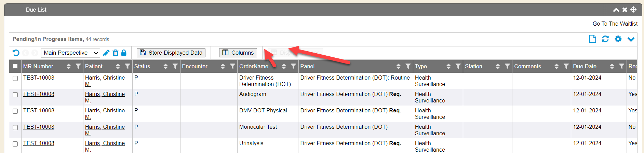Collapse the Pending/In Progress panel with blue chevron
The width and height of the screenshot is (644, 153).
click(x=631, y=39)
